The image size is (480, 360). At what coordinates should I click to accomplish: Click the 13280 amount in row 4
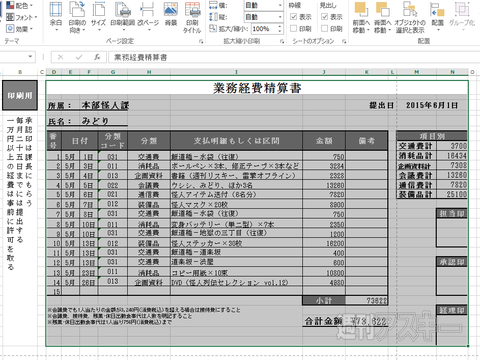pyautogui.click(x=324, y=185)
